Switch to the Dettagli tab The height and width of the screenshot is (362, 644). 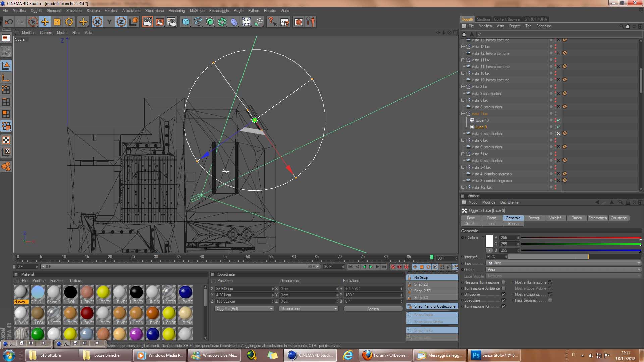pos(534,218)
